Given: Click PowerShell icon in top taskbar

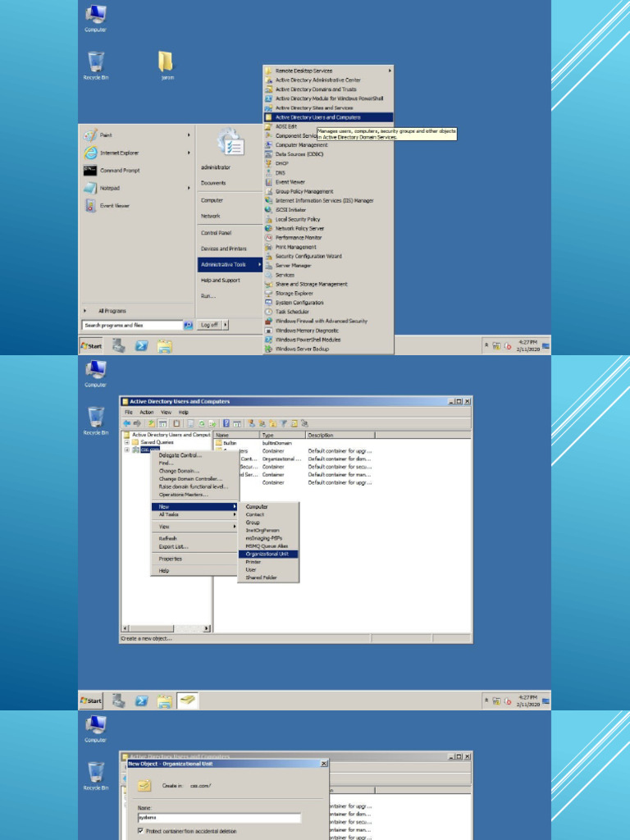Looking at the screenshot, I should click(142, 347).
